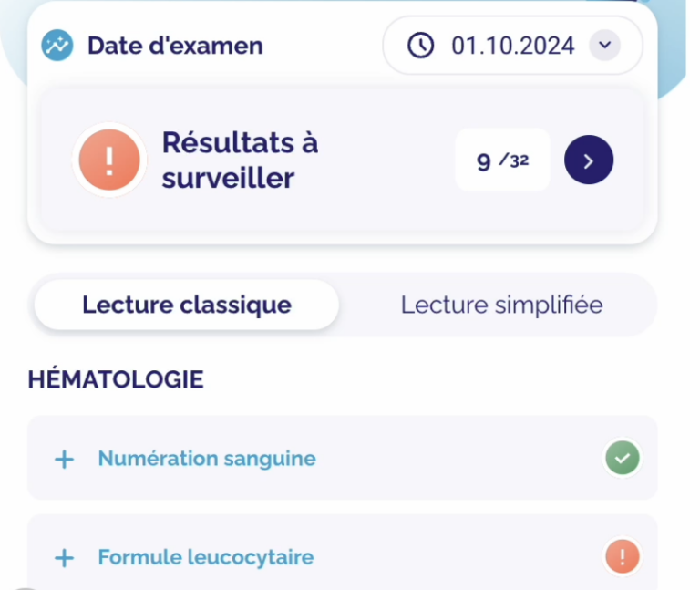This screenshot has width=700, height=590.
Task: Open the exam date dropdown chevron
Action: point(604,45)
